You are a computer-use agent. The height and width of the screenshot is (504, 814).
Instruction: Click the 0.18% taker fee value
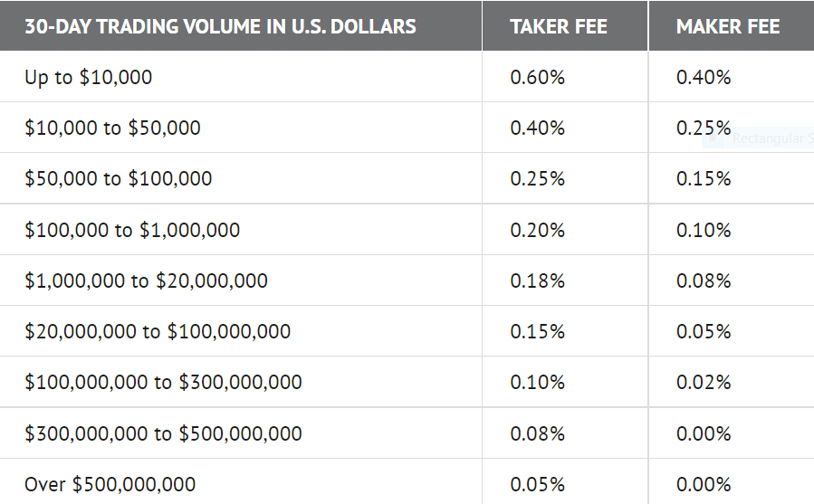537,281
